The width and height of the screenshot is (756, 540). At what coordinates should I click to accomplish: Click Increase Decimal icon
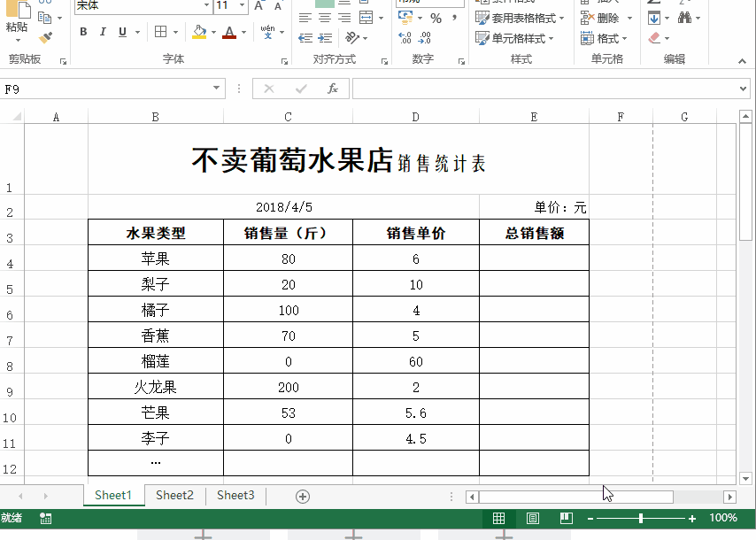[x=405, y=37]
